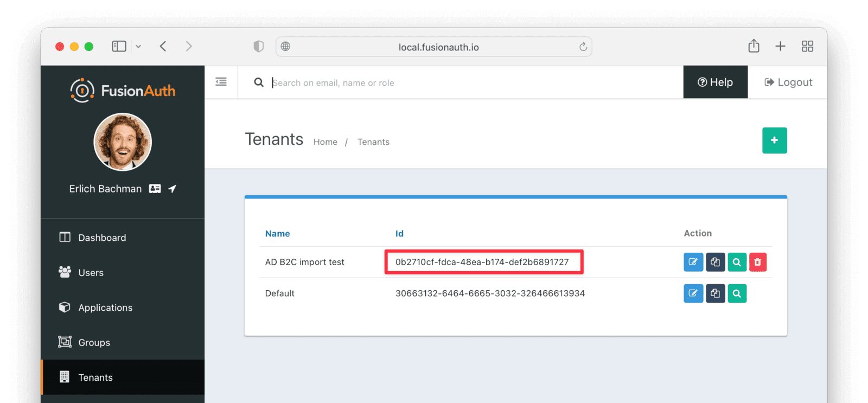This screenshot has height=403, width=868.
Task: Click the Erlich Bachman name text
Action: (105, 189)
